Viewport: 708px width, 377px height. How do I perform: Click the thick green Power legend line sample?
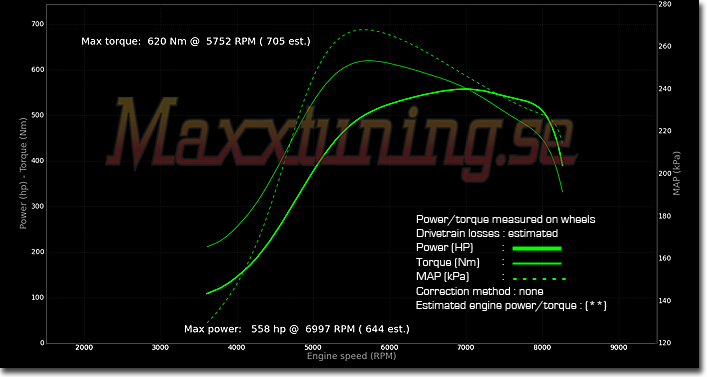537,248
